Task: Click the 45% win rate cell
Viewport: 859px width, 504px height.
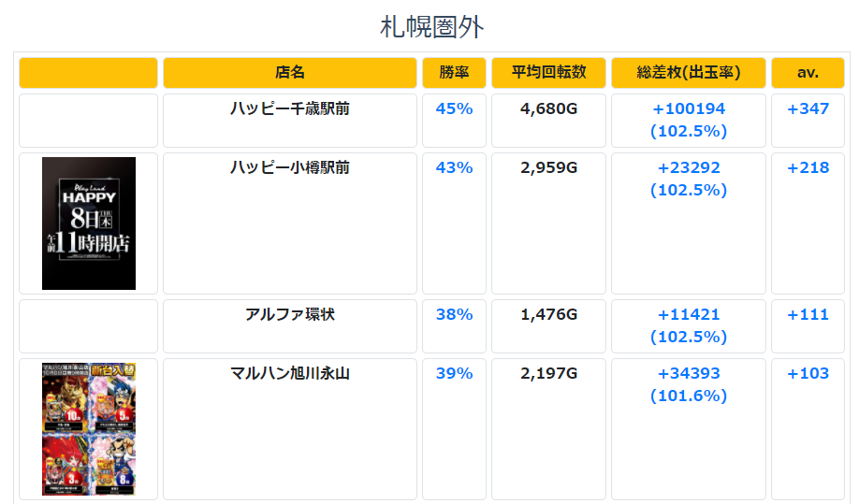Action: (x=454, y=121)
